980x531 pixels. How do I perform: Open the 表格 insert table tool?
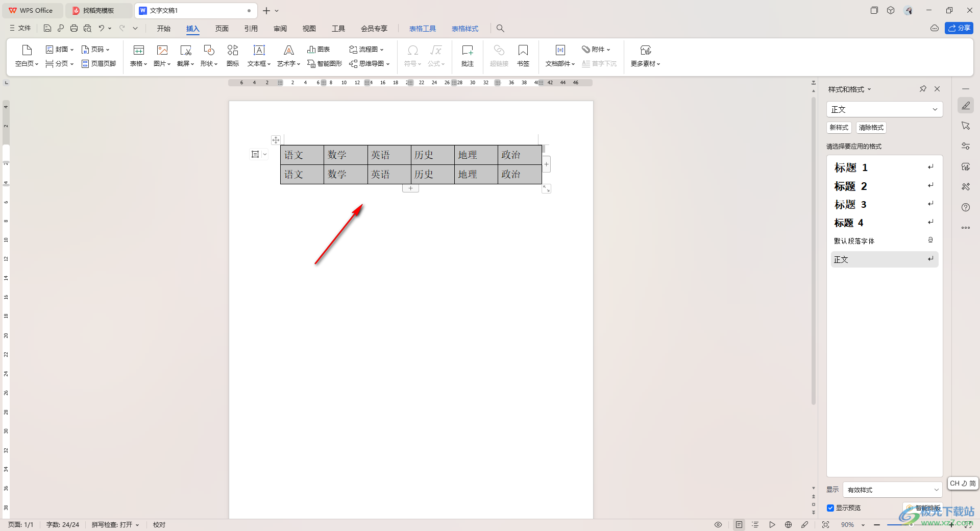(138, 56)
